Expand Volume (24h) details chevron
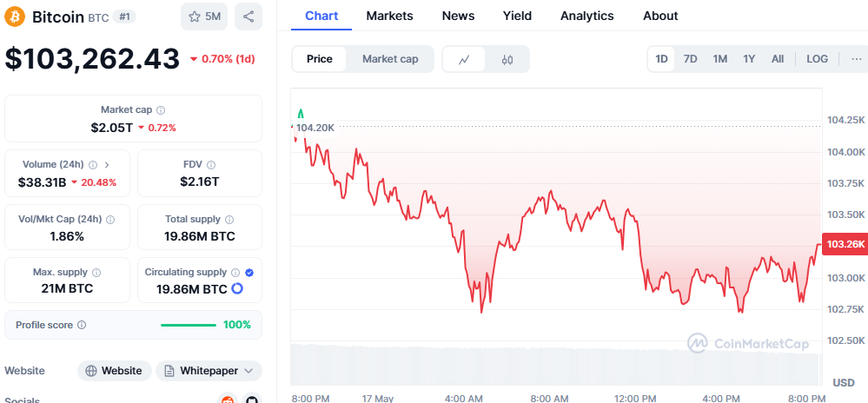 pyautogui.click(x=107, y=164)
